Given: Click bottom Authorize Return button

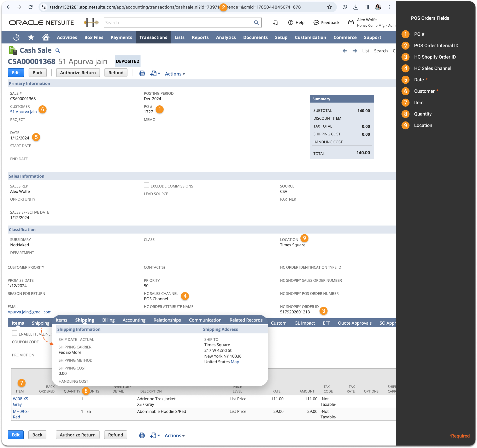Looking at the screenshot, I should click(x=77, y=435).
